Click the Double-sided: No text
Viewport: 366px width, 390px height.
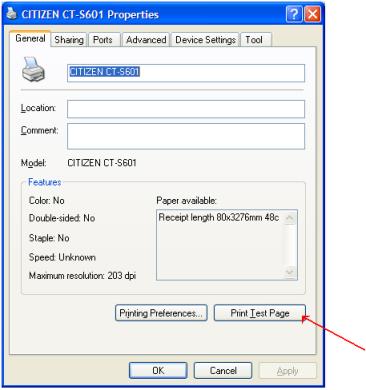62,218
